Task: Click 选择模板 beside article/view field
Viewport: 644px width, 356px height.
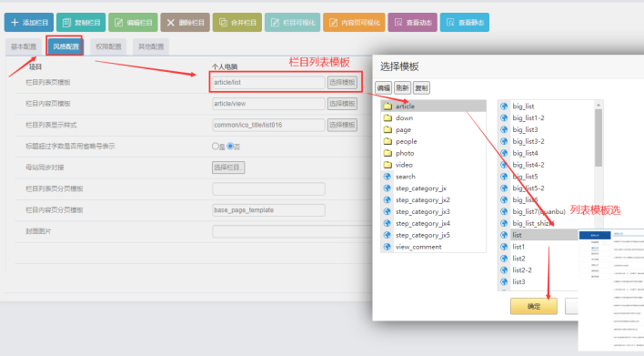Action: click(x=342, y=104)
